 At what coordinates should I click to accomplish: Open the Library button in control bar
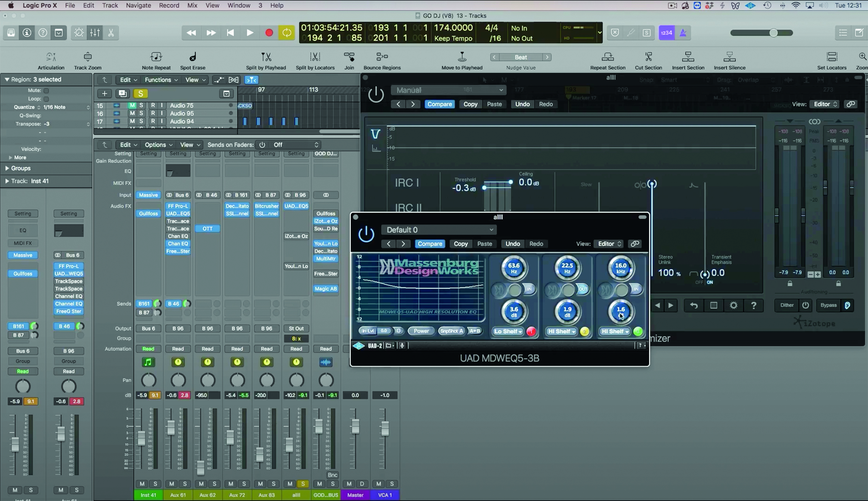click(x=11, y=33)
